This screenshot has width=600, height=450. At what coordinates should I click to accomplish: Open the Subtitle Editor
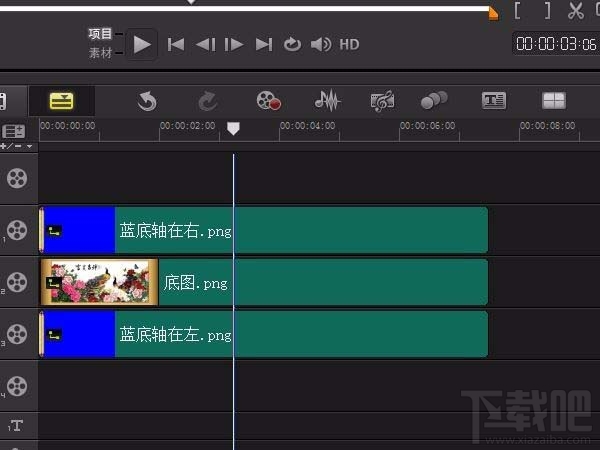(494, 101)
